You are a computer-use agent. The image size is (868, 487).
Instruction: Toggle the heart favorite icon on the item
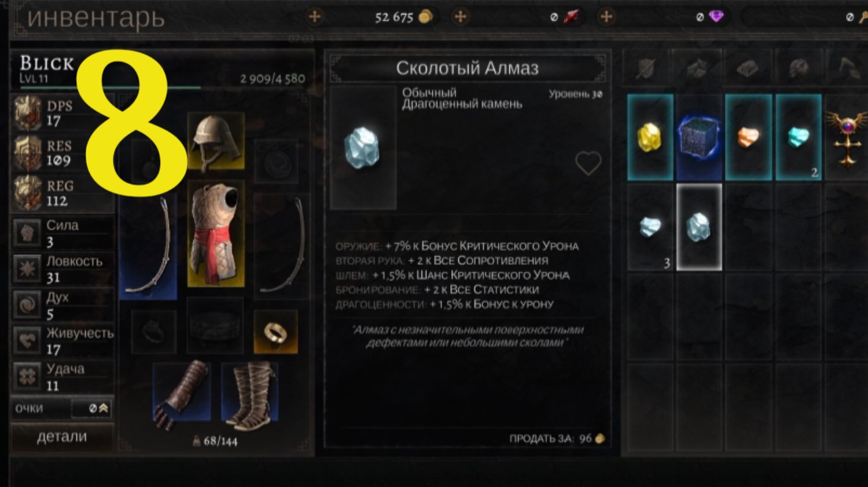tap(588, 163)
